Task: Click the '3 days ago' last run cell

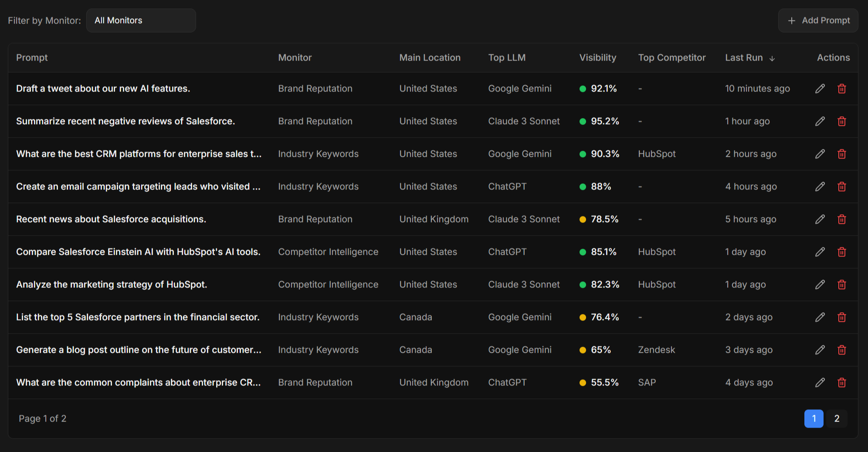Action: (x=749, y=350)
